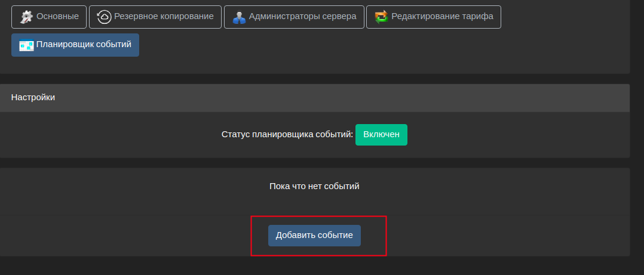Screen dimensions: 644x275
Task: Click the Пока что нет событий message
Action: click(x=314, y=186)
